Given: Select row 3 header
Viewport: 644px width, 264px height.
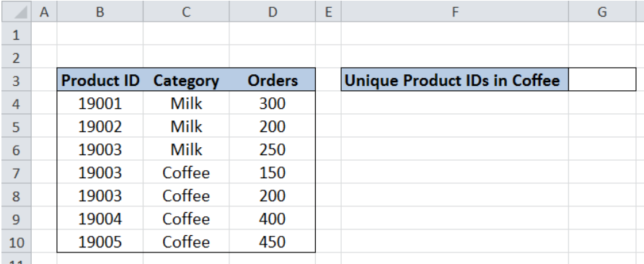Looking at the screenshot, I should pyautogui.click(x=16, y=80).
